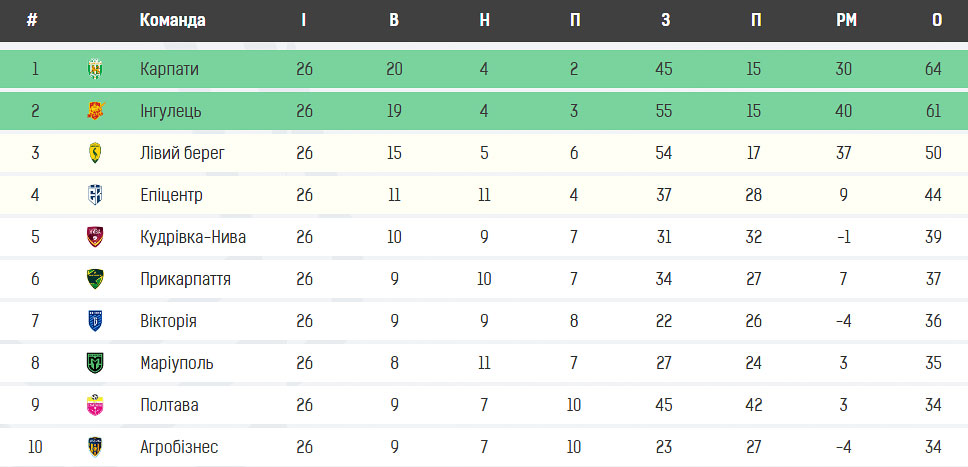Click the Прикарпаття green-yellow shield logo
The image size is (968, 467).
click(95, 279)
